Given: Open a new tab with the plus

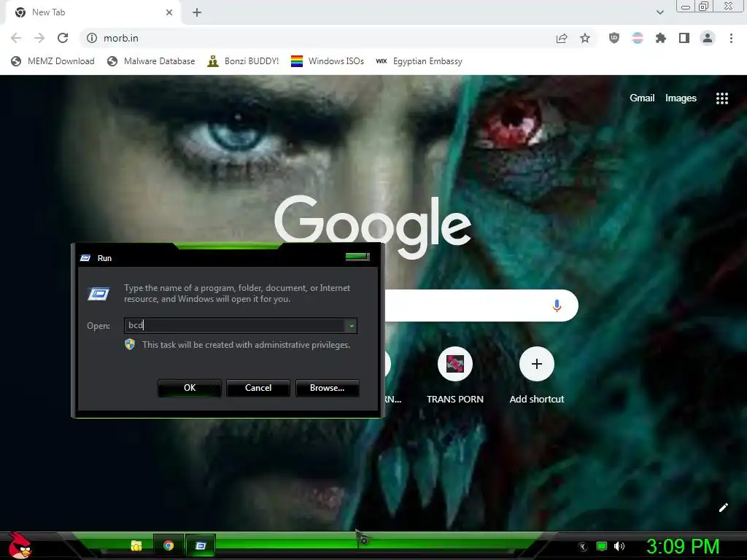Looking at the screenshot, I should (197, 12).
